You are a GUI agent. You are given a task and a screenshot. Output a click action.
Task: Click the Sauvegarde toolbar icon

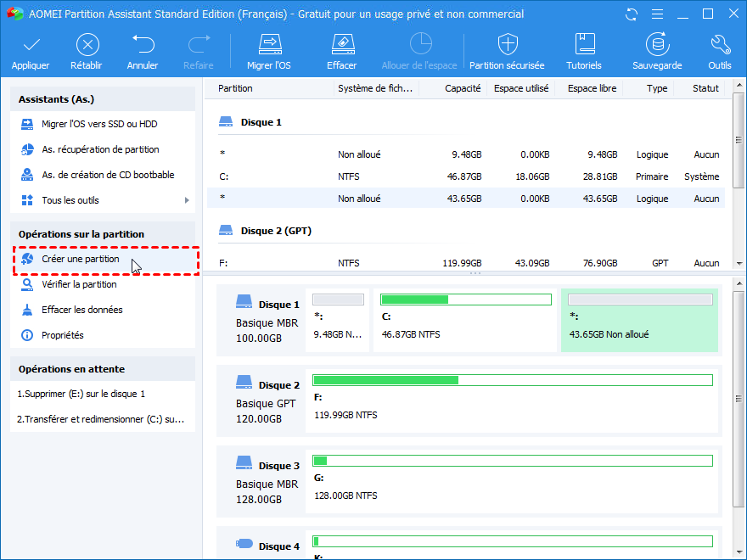(657, 45)
